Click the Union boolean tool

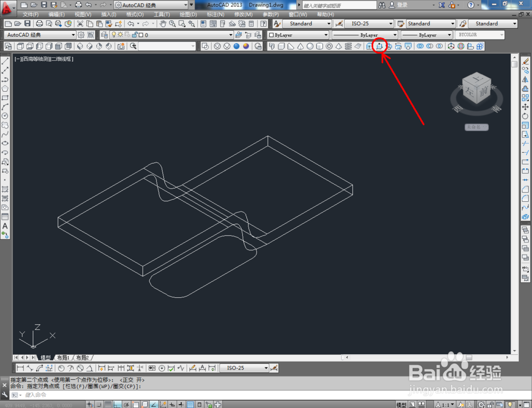coord(420,46)
